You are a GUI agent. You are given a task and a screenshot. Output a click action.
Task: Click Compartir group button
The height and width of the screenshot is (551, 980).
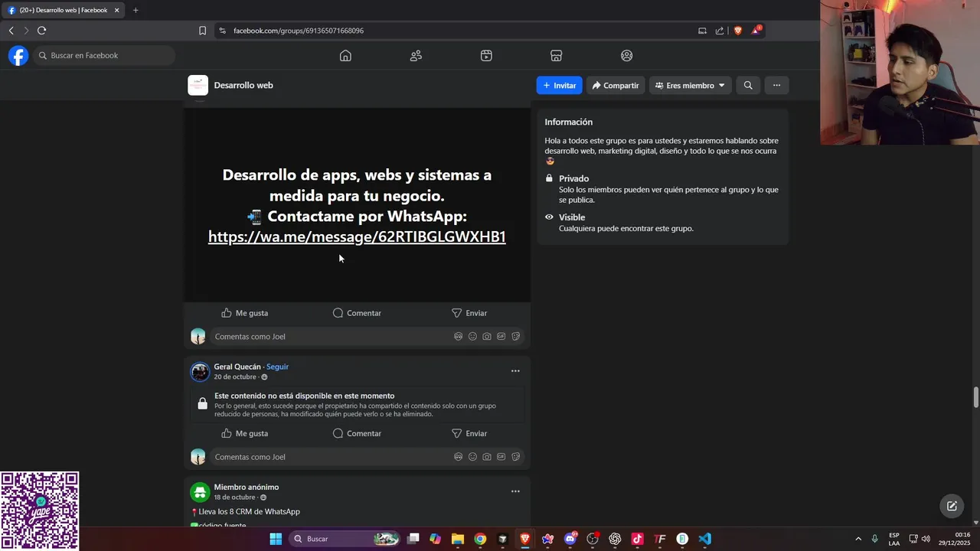(616, 85)
